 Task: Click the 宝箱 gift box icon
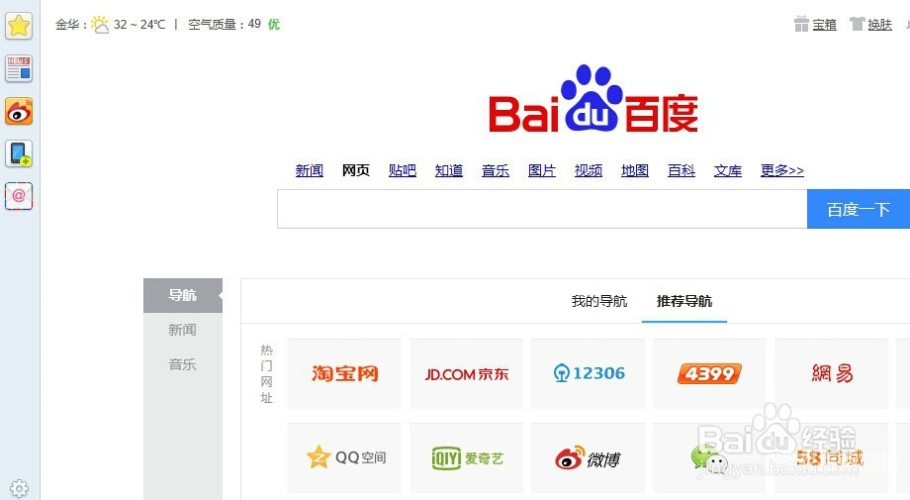tap(801, 24)
